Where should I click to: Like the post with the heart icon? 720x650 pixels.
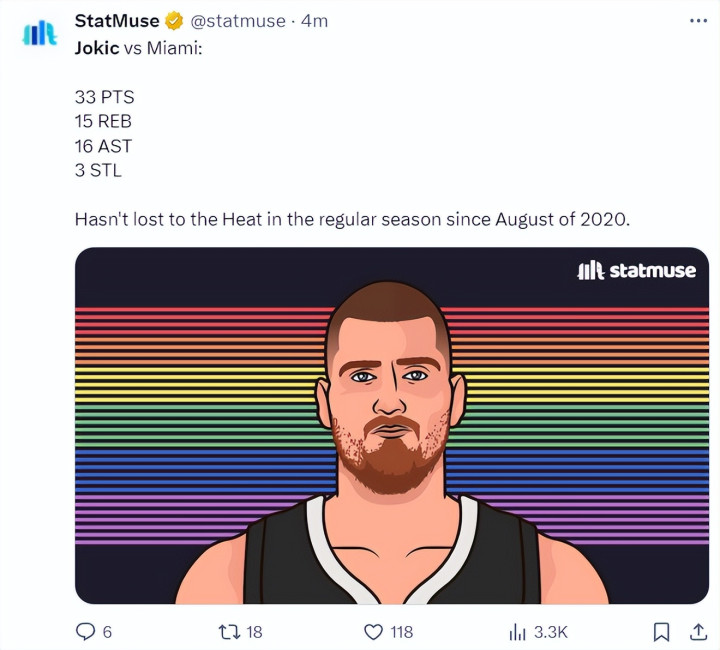373,632
